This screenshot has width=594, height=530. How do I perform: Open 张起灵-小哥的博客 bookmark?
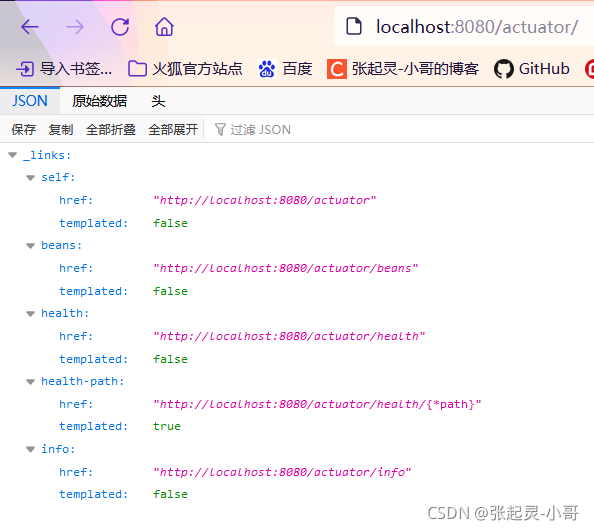click(403, 69)
